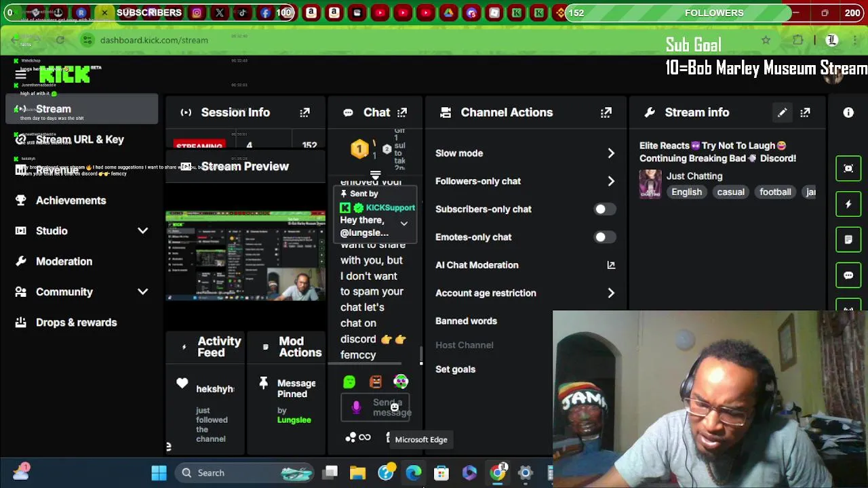Open Microsoft Edge from taskbar

coord(413,472)
